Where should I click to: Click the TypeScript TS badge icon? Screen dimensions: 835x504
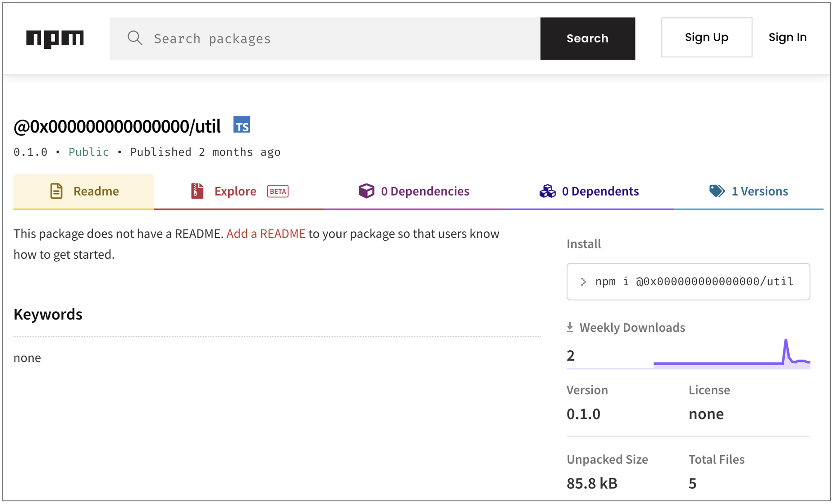(241, 125)
